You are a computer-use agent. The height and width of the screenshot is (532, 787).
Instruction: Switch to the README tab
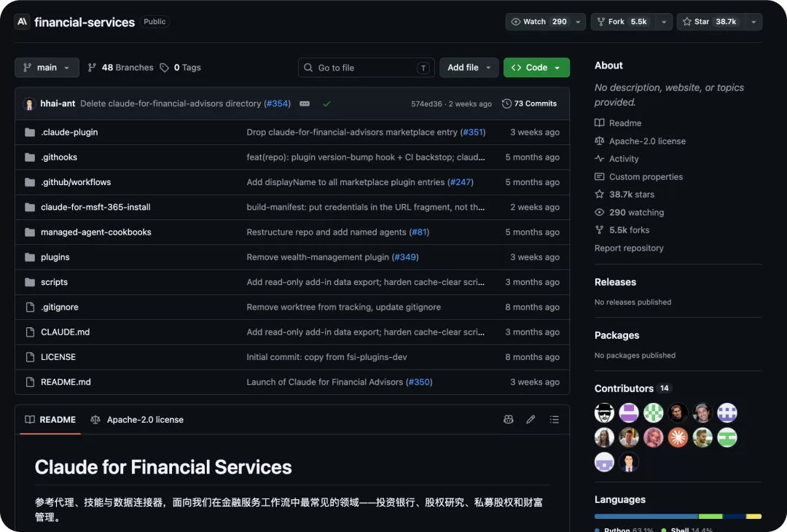pos(50,420)
